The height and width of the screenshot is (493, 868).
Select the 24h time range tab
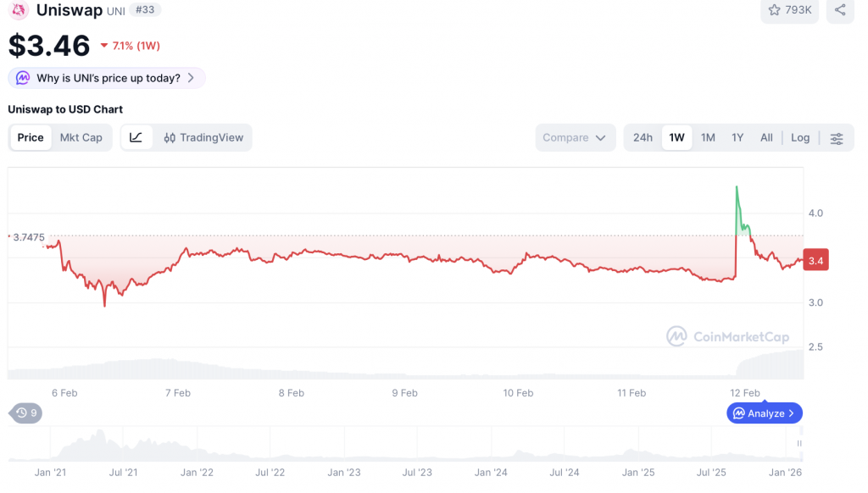click(x=643, y=137)
